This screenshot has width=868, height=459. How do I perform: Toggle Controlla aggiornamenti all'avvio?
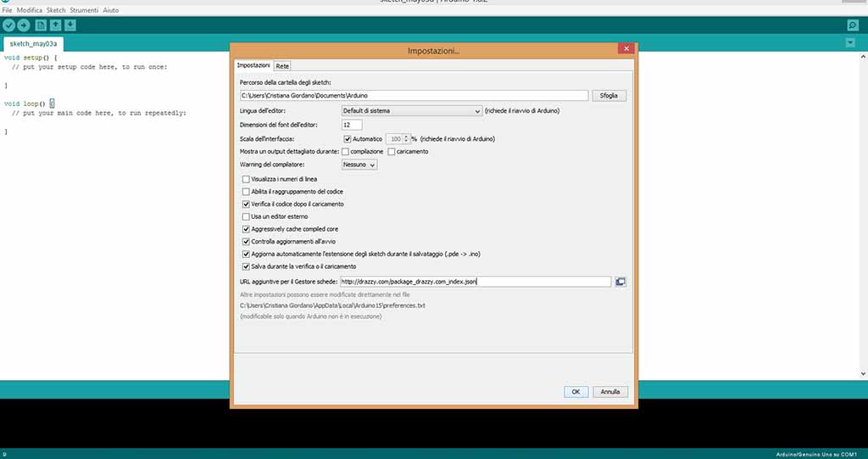(x=246, y=242)
